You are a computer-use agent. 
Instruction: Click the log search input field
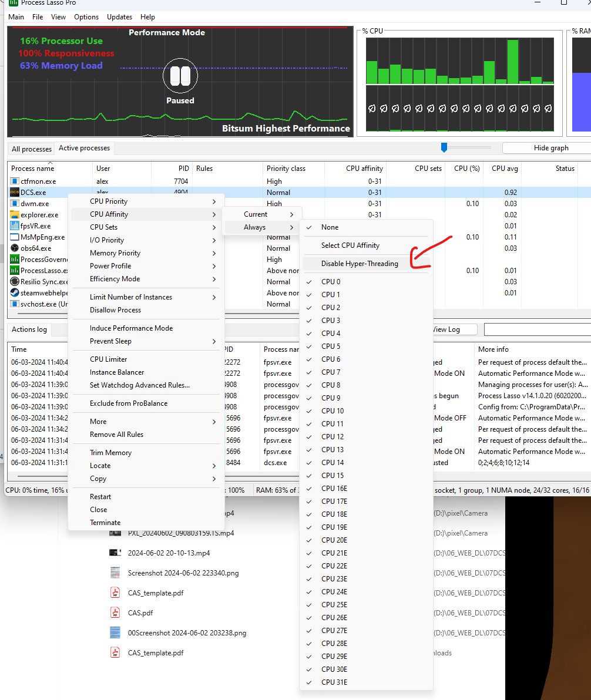click(538, 329)
